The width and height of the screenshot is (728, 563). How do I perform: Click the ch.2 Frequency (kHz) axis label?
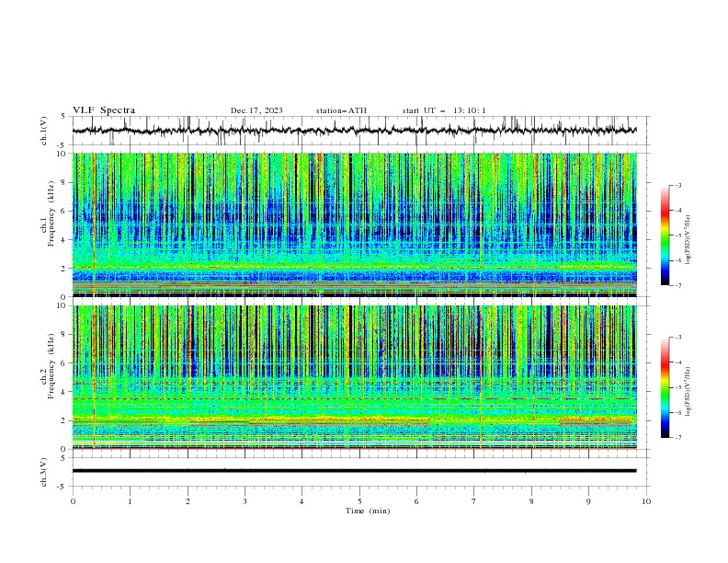[48, 366]
